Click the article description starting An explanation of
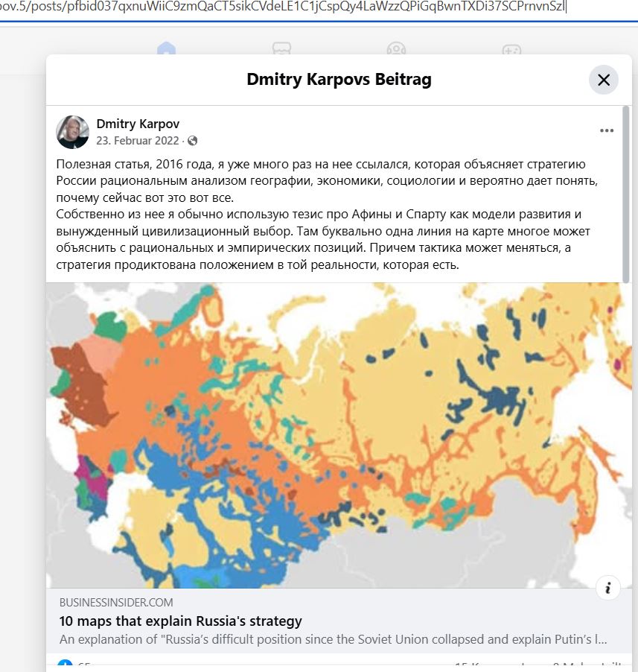This screenshot has width=638, height=672. 333,639
